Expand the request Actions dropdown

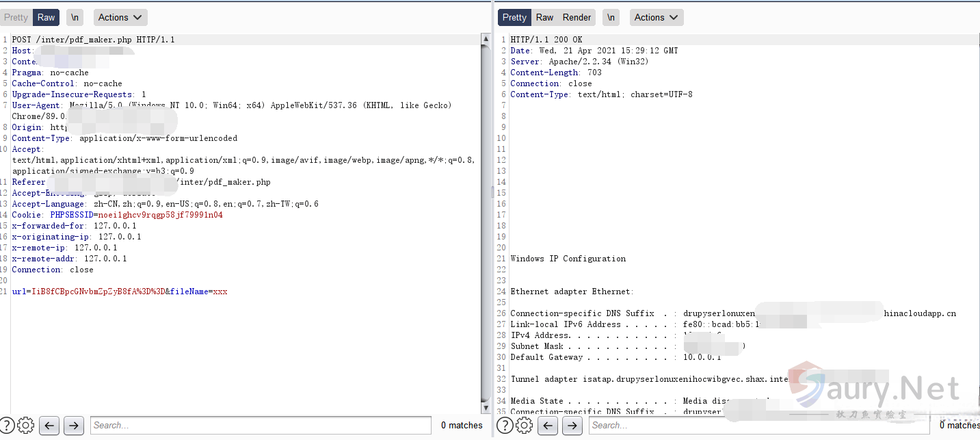(120, 18)
